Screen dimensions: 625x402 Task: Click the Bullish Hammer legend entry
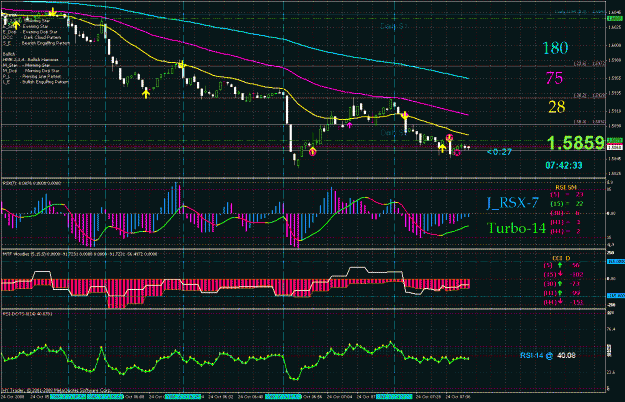pos(31,60)
